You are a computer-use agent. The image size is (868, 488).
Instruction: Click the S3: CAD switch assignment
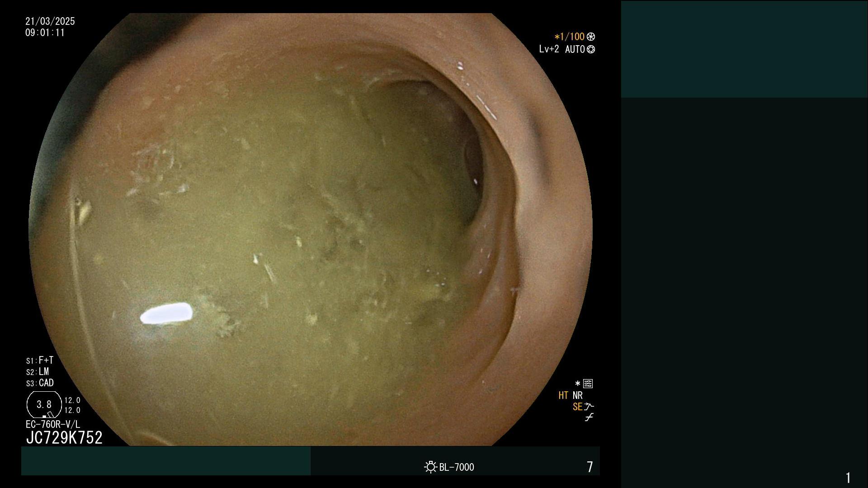click(x=40, y=383)
